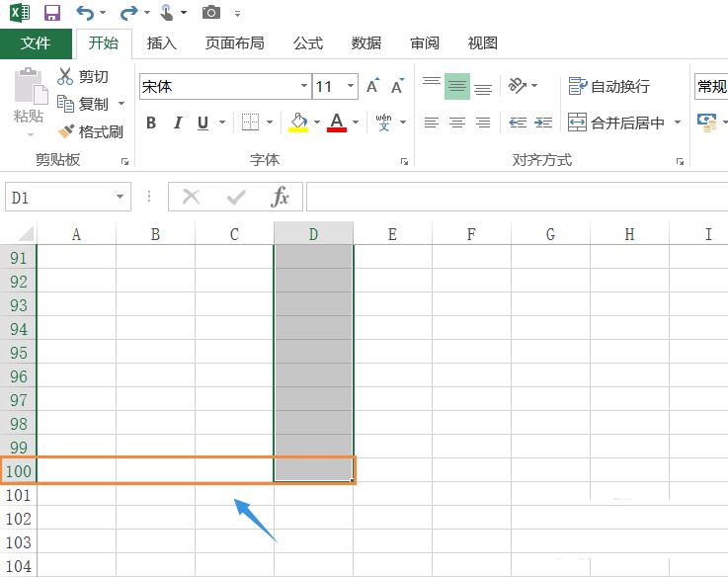The width and height of the screenshot is (728, 577).
Task: Toggle Wrap Text (自动换行)
Action: coord(609,87)
